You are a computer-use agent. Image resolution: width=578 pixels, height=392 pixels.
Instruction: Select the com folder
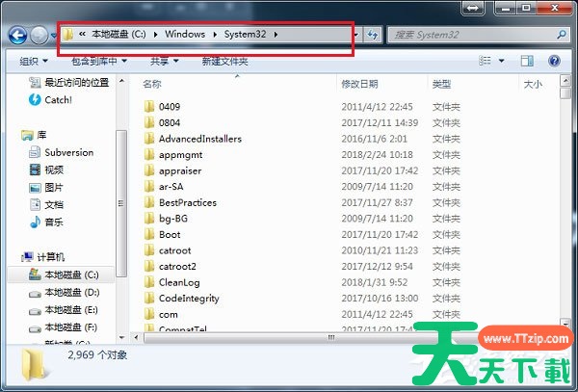(x=161, y=314)
